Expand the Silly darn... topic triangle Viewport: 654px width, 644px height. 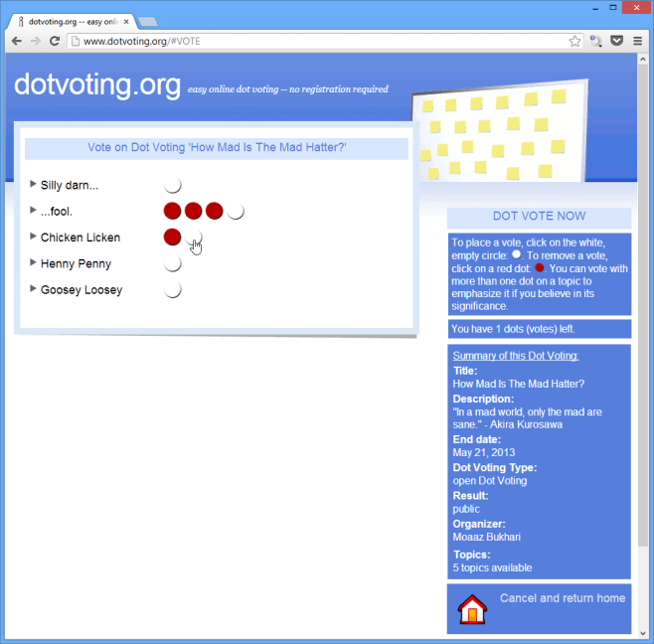[33, 184]
